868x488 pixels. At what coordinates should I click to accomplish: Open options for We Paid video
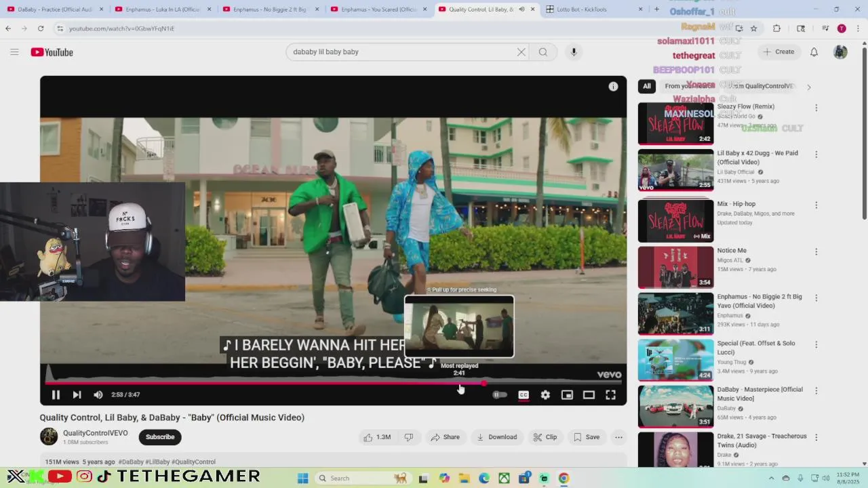pos(816,155)
